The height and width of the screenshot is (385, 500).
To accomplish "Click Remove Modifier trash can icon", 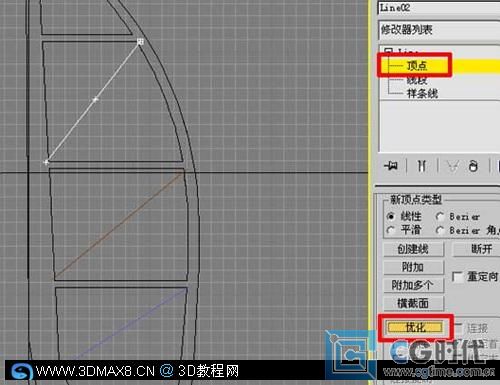I will (473, 165).
